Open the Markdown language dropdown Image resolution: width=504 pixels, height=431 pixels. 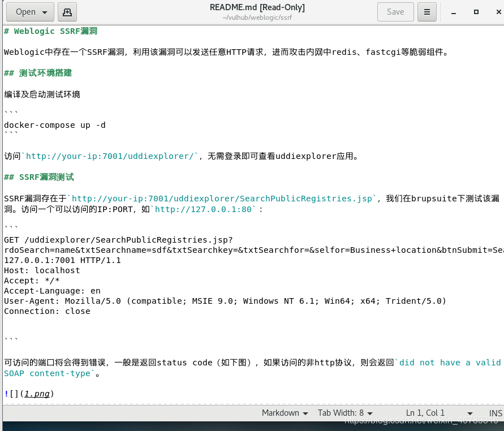tap(285, 413)
